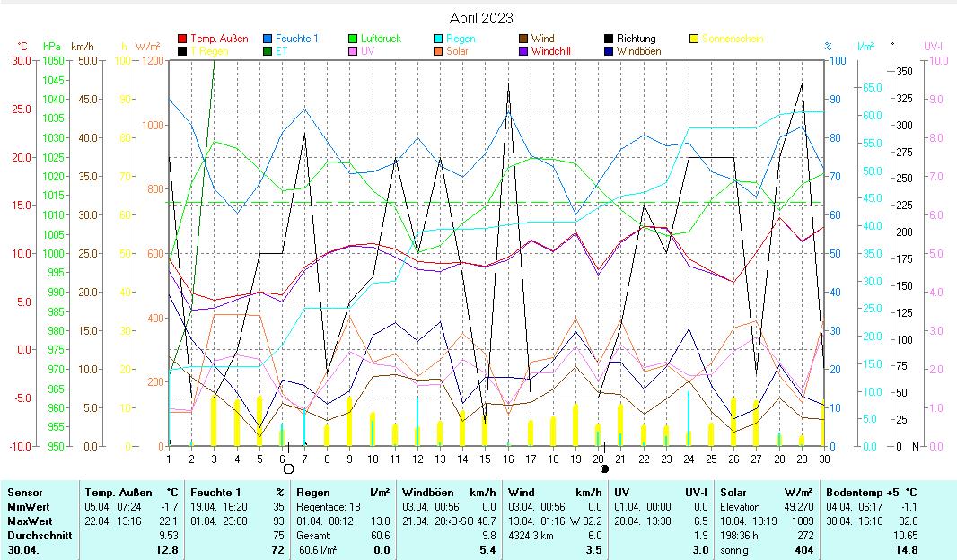Click the April 2023 chart title
The image size is (957, 560).
[481, 18]
